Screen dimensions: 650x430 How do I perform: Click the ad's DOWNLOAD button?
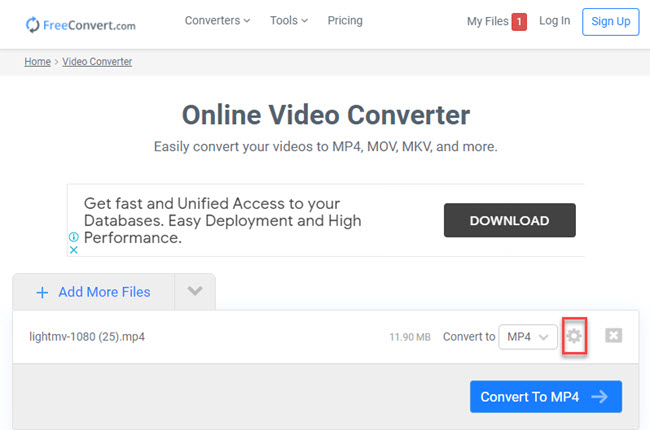(509, 221)
